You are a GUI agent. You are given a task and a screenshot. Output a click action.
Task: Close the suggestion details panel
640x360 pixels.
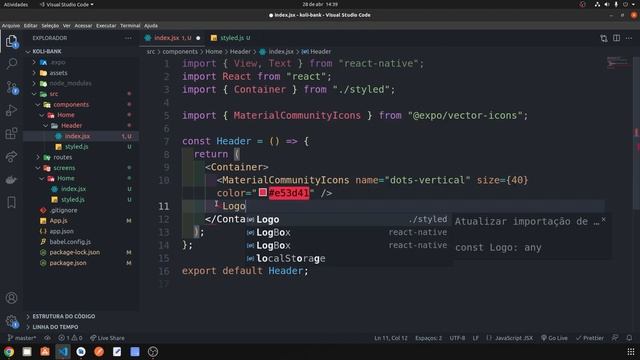point(604,220)
